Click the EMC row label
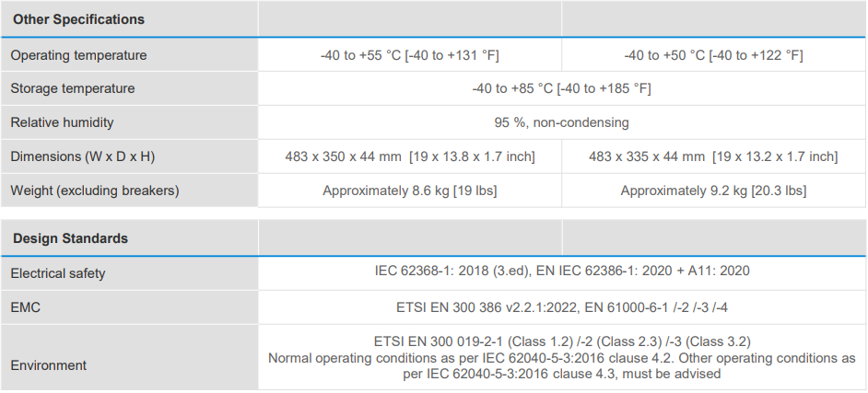The width and height of the screenshot is (868, 393). coord(26,307)
